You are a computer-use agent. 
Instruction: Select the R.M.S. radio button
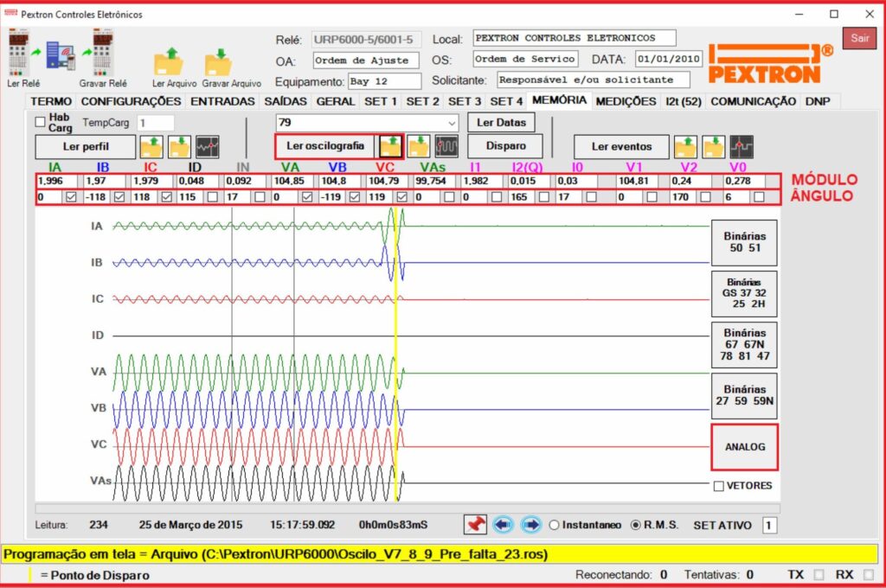[x=636, y=525]
